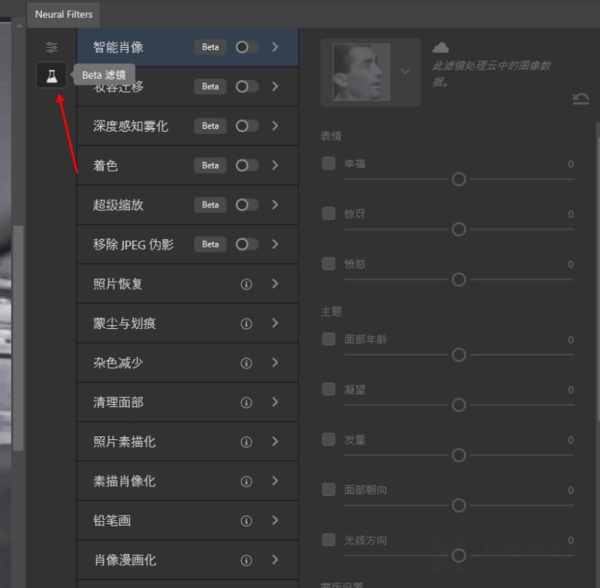
Task: Click the reset arrow icon in settings
Action: (x=580, y=99)
